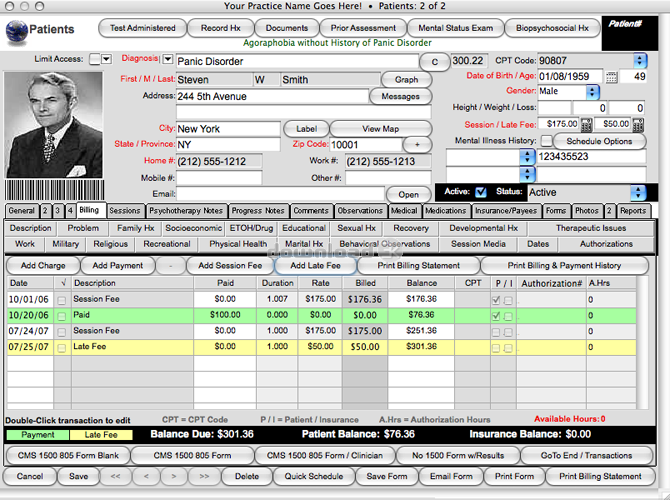Click the View Map button

point(380,129)
